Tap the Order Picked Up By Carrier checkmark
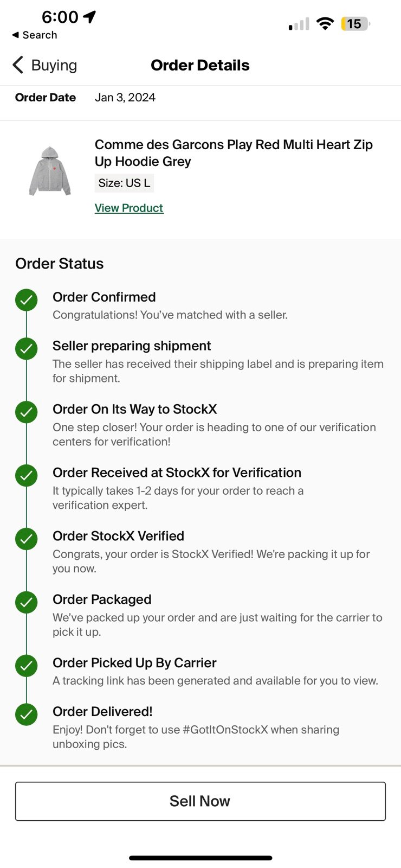The image size is (401, 868). coord(26,666)
